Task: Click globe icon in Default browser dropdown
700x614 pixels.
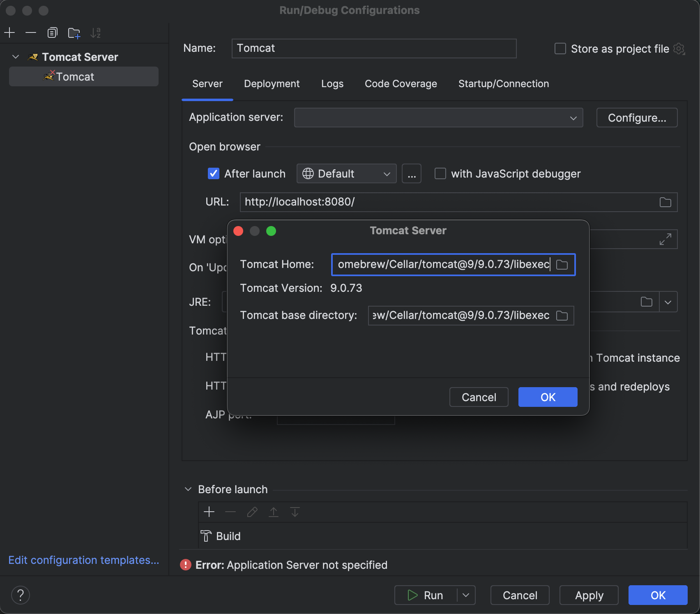Action: tap(308, 173)
